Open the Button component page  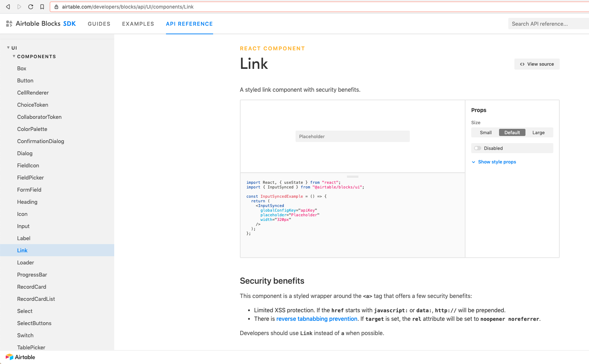point(25,81)
